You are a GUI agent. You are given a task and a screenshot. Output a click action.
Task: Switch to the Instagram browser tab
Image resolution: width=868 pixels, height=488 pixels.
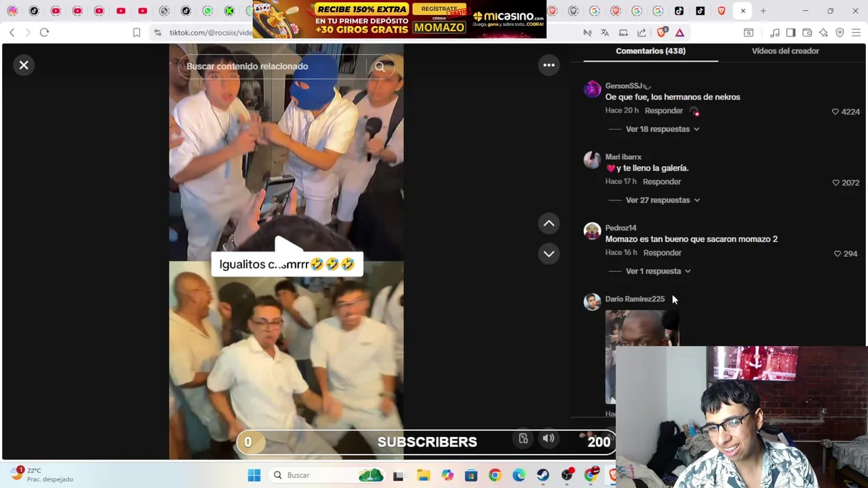coord(12,11)
